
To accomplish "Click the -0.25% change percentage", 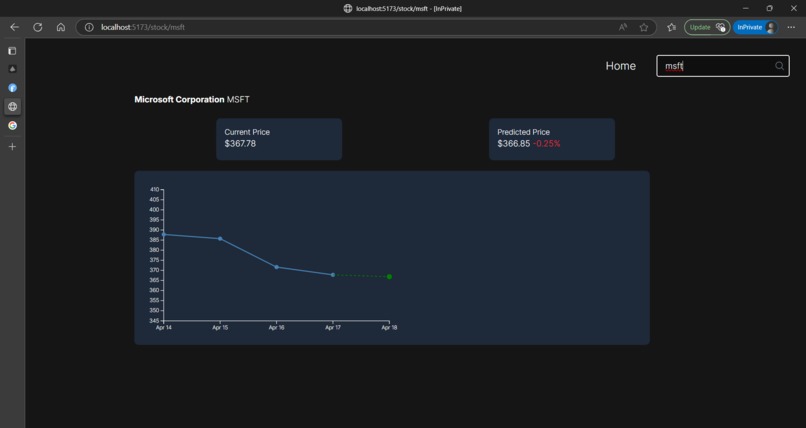I will [546, 144].
